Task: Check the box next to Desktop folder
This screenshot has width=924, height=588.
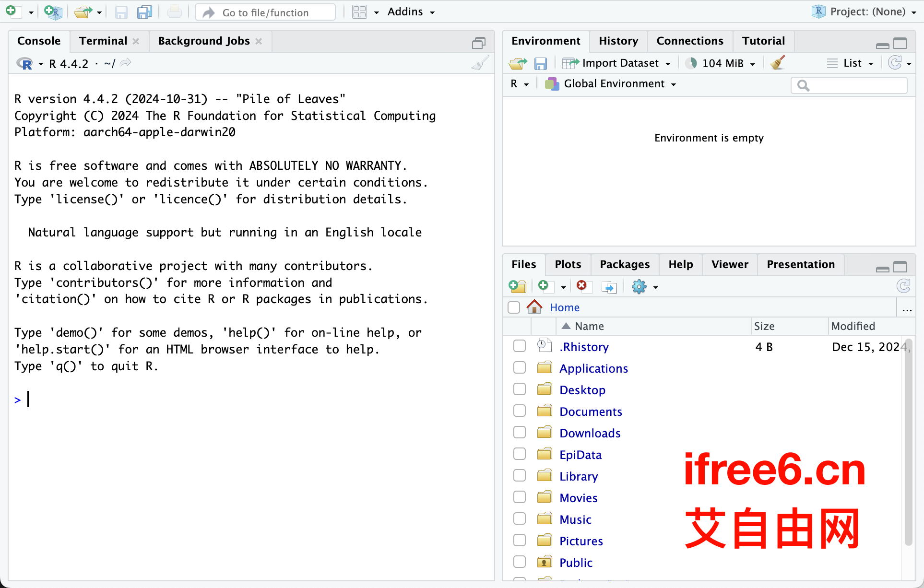Action: coord(520,389)
